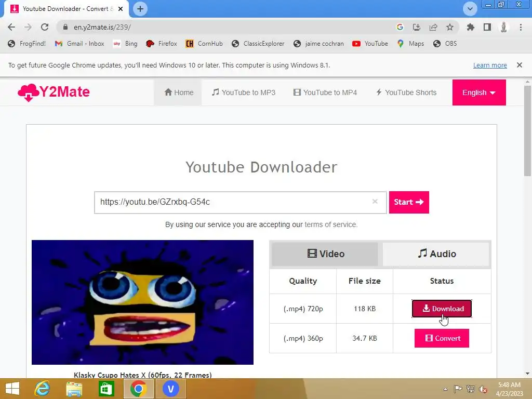Screen dimensions: 532x399
Task: Click the page vertical scrollbar
Action: pos(528,131)
